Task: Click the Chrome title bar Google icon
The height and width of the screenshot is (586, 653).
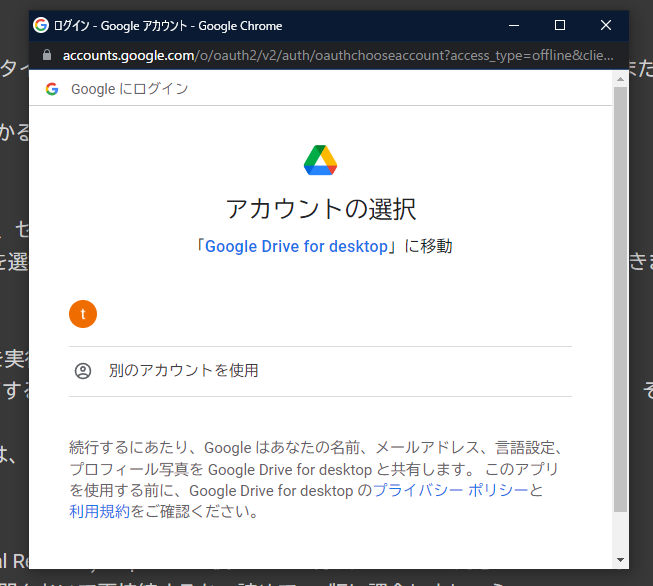Action: 41,25
